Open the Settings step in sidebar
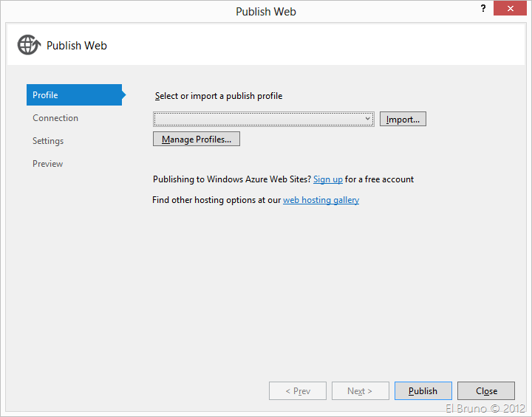The width and height of the screenshot is (532, 417). pyautogui.click(x=48, y=141)
